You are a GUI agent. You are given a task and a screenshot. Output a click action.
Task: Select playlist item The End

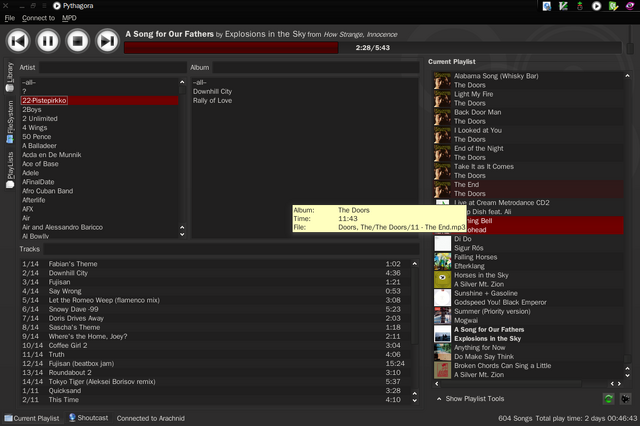(x=528, y=189)
